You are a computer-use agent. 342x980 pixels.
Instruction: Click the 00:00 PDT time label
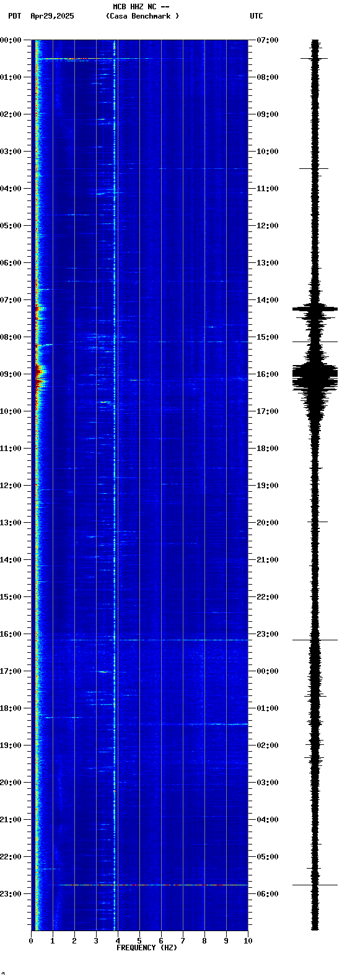point(11,40)
